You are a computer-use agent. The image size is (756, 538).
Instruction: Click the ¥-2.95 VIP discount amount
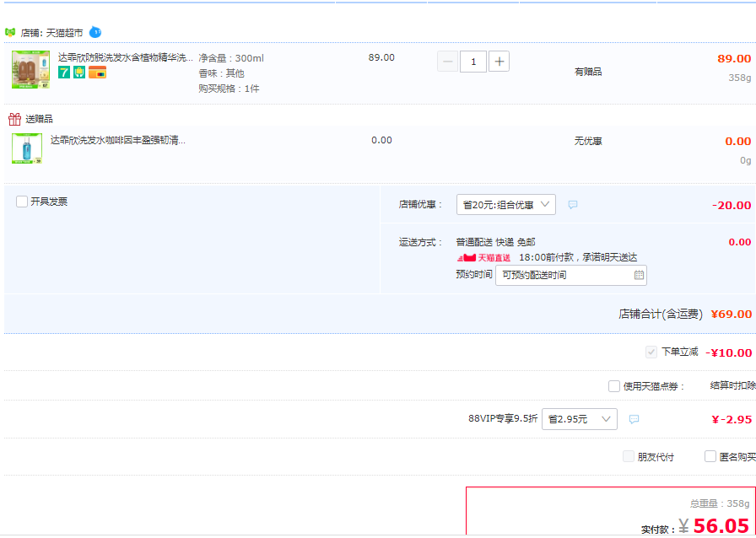coord(732,420)
